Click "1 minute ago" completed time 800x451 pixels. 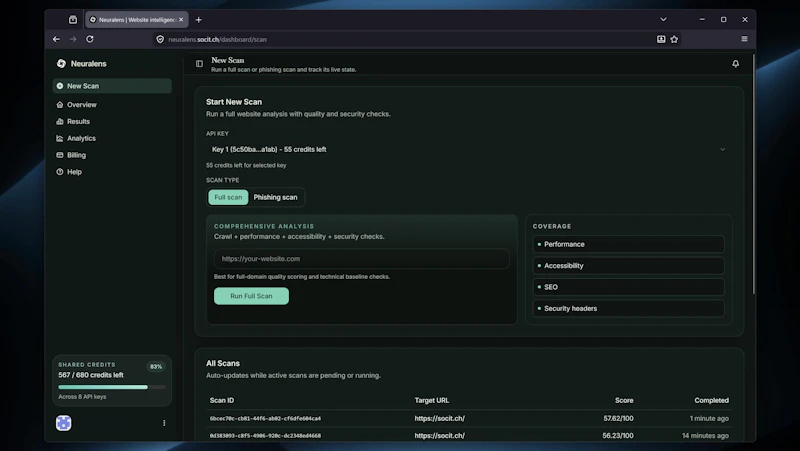(709, 418)
